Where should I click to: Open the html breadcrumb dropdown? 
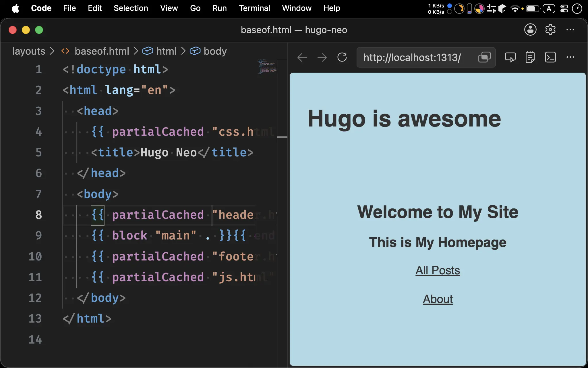pos(166,51)
